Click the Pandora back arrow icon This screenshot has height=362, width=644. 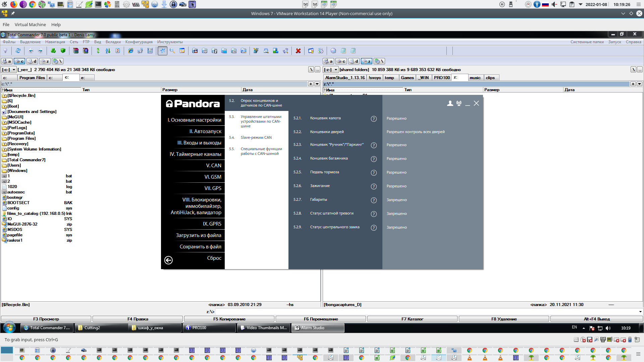[x=168, y=260]
